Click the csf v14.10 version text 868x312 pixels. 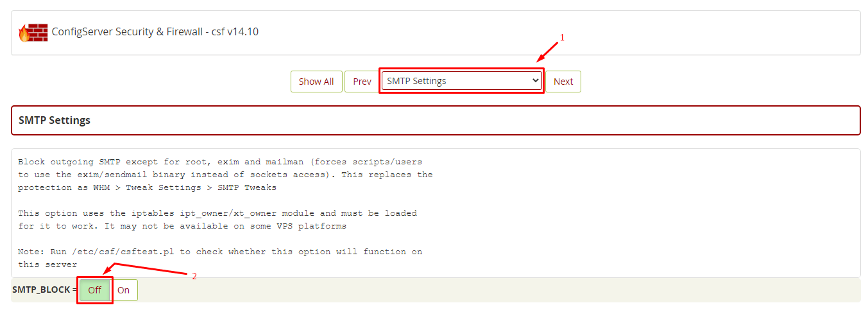click(x=237, y=31)
